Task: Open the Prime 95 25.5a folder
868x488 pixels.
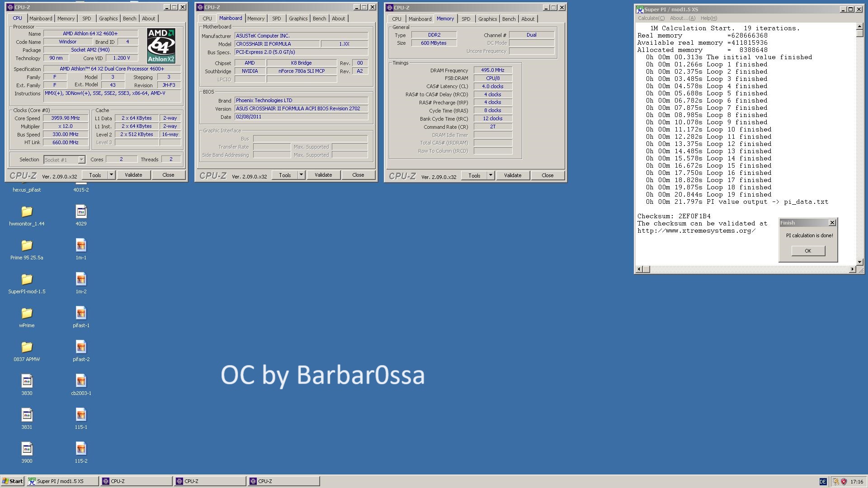Action: pyautogui.click(x=27, y=245)
